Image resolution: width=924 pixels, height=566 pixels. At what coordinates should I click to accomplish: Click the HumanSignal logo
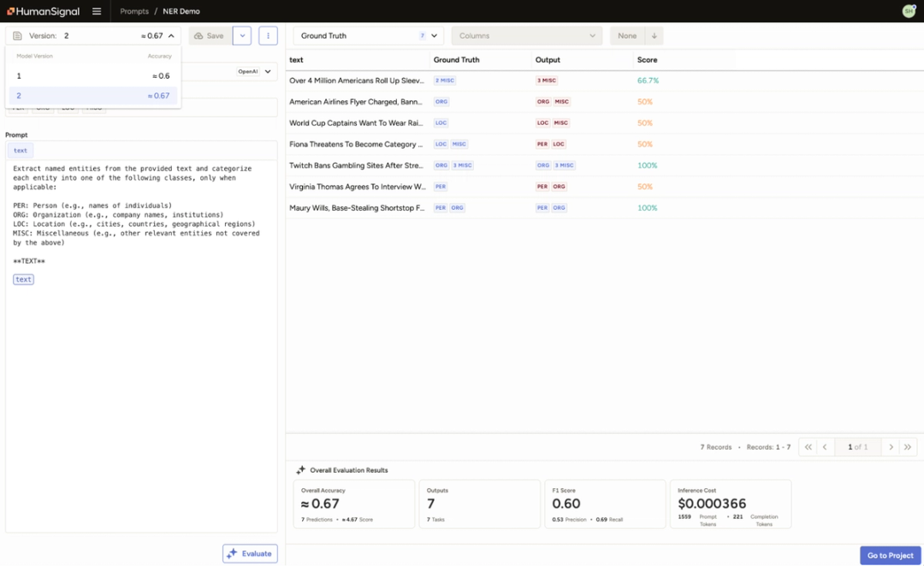coord(41,11)
